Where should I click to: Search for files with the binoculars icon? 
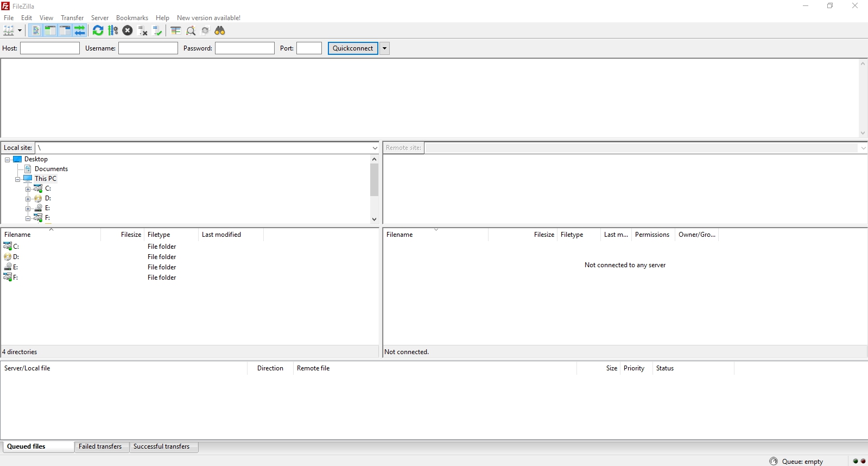click(x=220, y=30)
